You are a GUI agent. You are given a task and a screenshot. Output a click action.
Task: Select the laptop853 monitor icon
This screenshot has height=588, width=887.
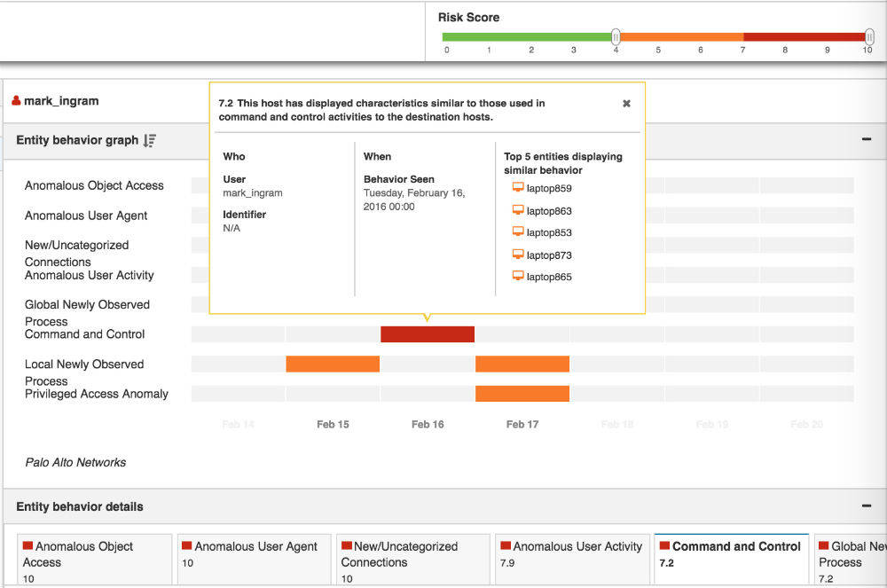(x=518, y=232)
